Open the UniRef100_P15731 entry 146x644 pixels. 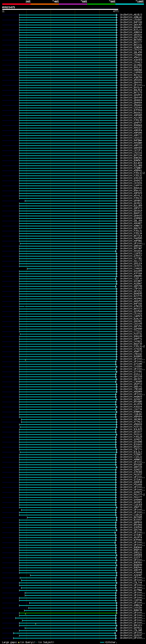131,334
